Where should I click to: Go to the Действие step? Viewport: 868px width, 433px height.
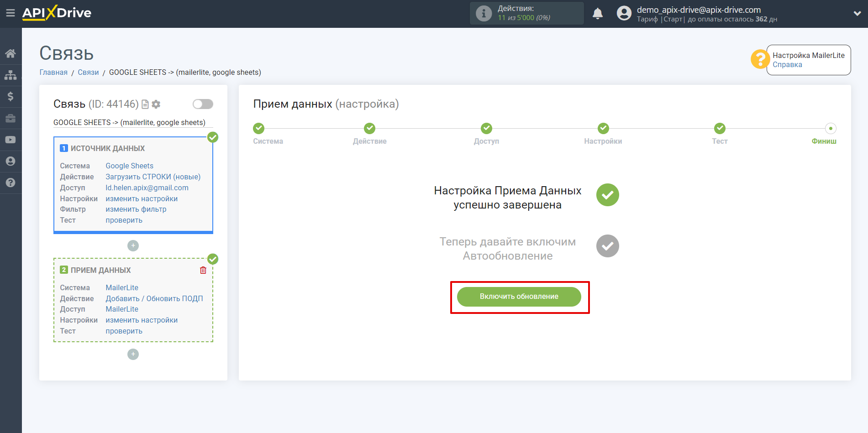[370, 128]
